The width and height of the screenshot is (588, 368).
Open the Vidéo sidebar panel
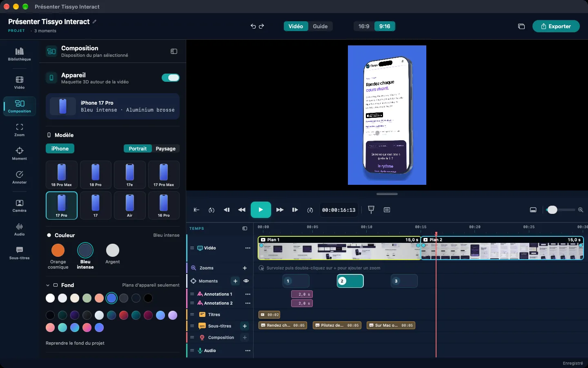click(x=19, y=83)
